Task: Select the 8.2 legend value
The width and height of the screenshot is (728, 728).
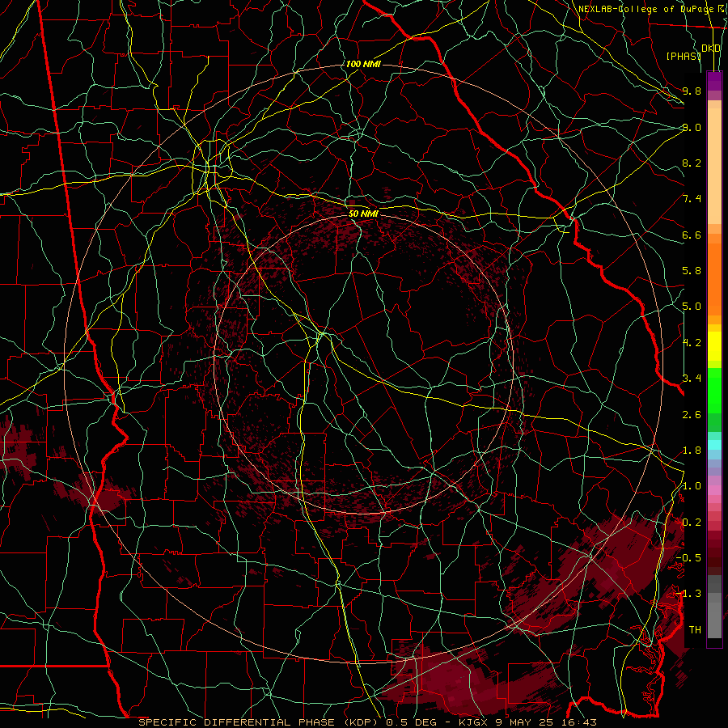Action: (692, 163)
